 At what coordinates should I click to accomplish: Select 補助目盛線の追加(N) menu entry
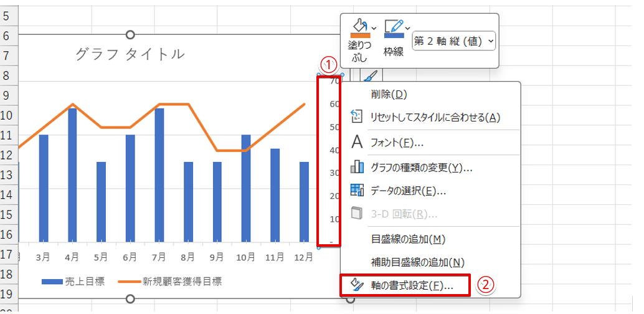click(417, 262)
